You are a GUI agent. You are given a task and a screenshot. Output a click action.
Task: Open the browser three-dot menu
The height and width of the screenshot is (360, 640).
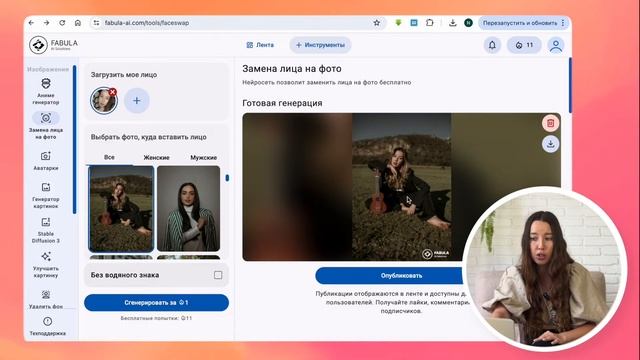563,23
